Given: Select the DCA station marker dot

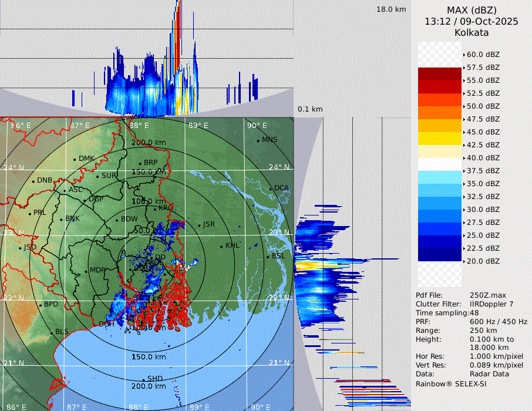Looking at the screenshot, I should coord(271,188).
